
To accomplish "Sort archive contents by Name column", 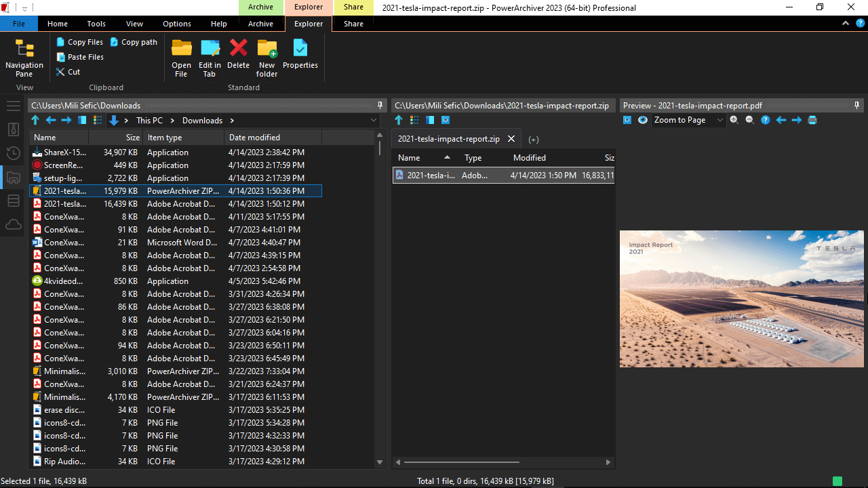I will point(410,157).
